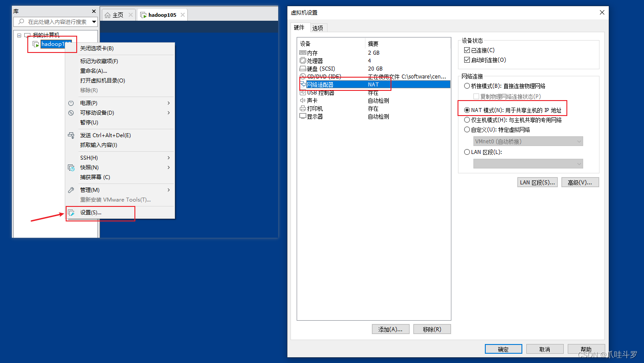The image size is (644, 363).
Task: Click the home icon on 主页 tab
Action: pos(108,15)
